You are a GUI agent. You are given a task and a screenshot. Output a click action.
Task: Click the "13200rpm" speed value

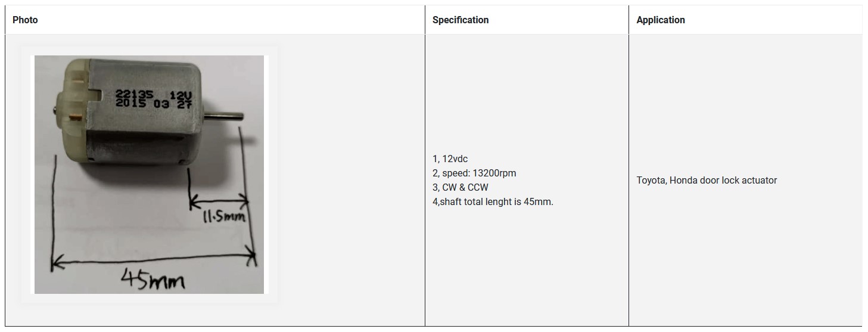494,173
